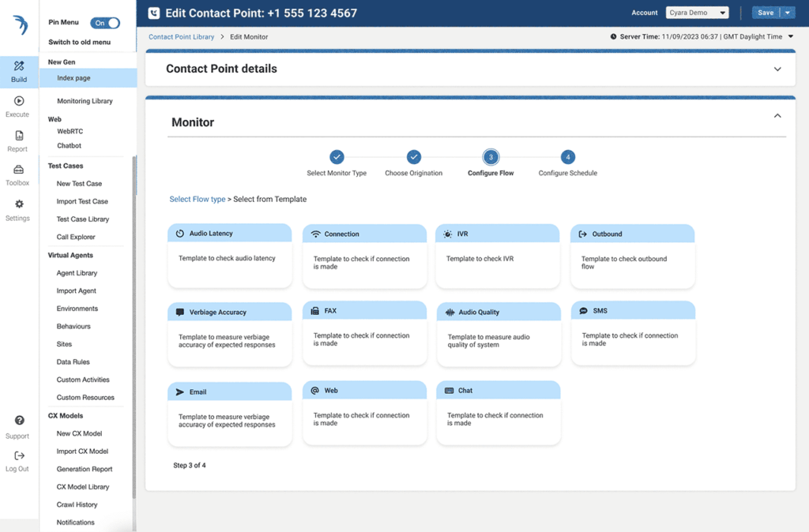Click the Chat keyboard icon
Viewport: 809px width, 532px height.
tap(450, 391)
